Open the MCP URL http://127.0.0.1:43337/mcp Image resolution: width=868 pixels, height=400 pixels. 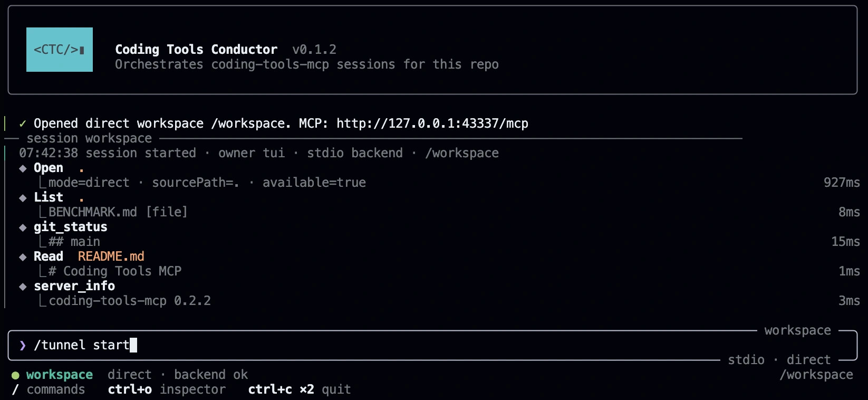(432, 123)
